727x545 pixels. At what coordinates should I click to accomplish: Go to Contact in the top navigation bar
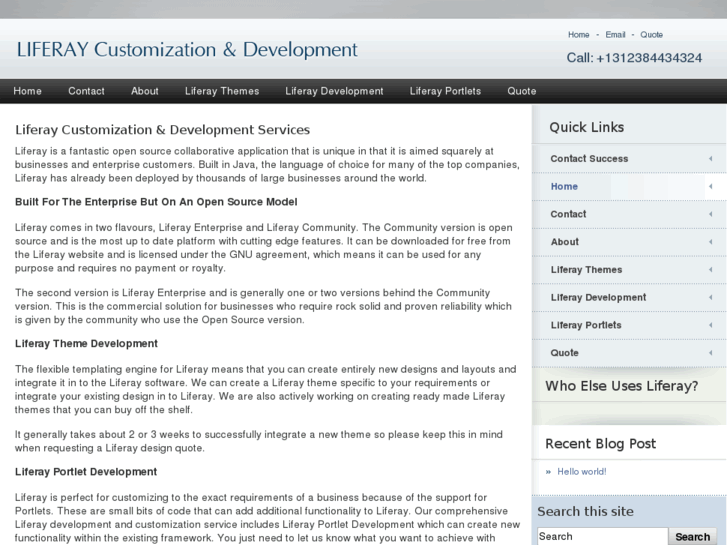pos(86,91)
